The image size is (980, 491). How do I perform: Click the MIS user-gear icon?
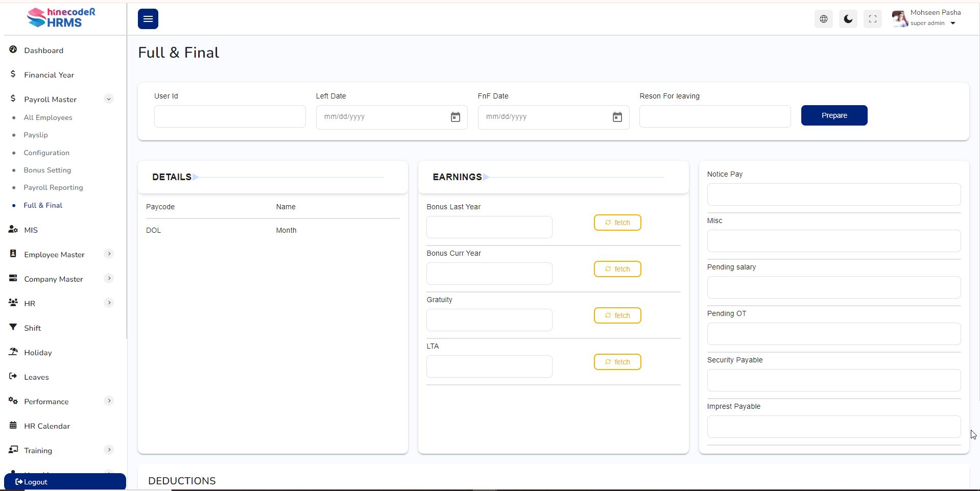pyautogui.click(x=13, y=229)
